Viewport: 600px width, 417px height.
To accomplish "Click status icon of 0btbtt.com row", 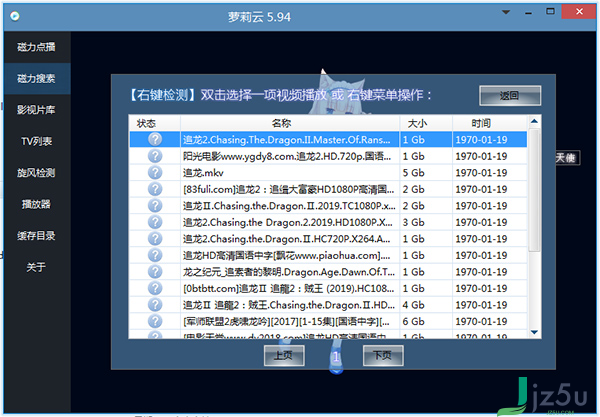I will [155, 288].
